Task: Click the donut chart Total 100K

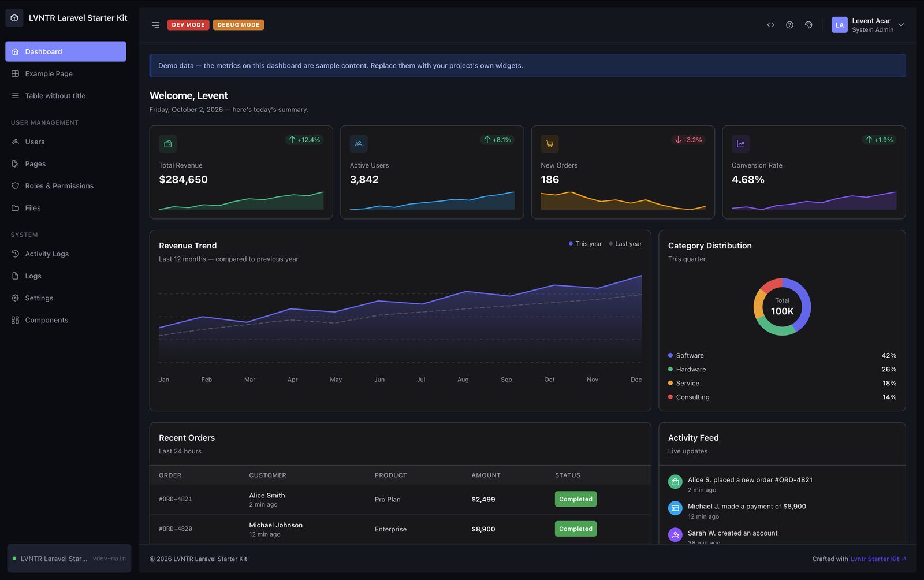Action: 782,307
